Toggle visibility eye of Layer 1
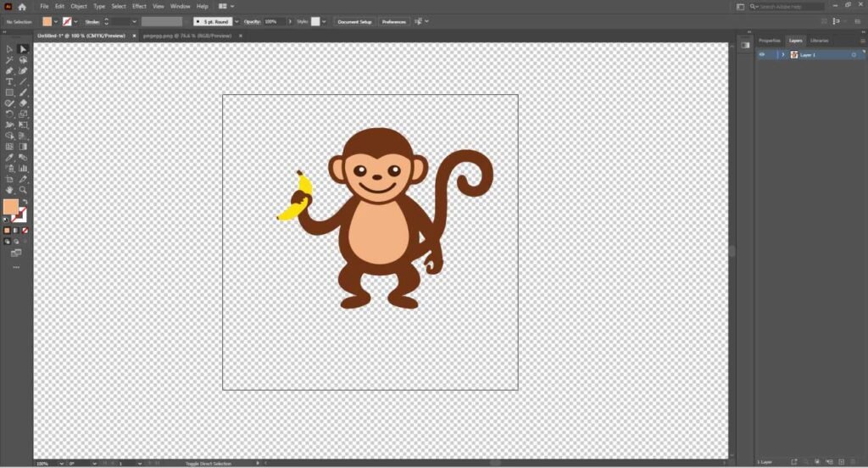The height and width of the screenshot is (468, 868). point(762,55)
